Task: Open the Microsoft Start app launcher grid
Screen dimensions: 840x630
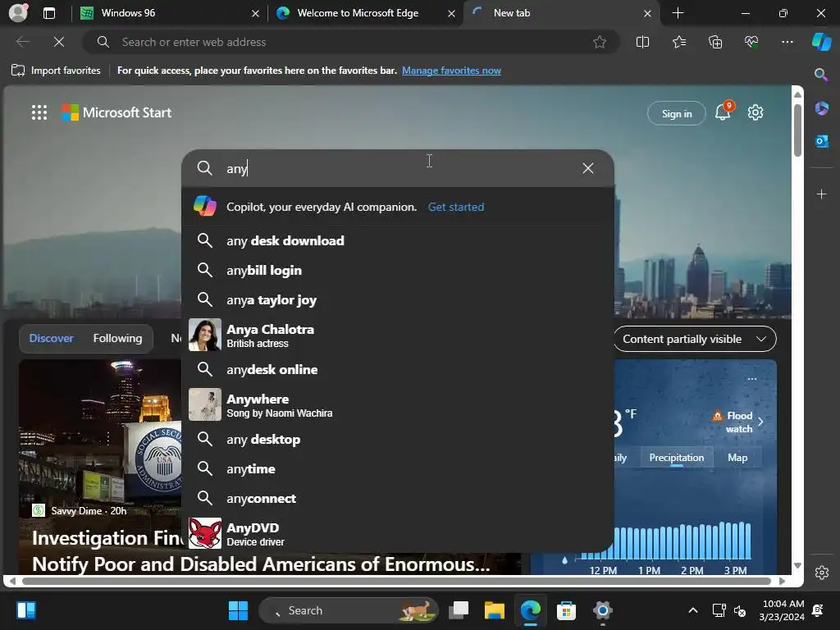Action: (x=39, y=112)
